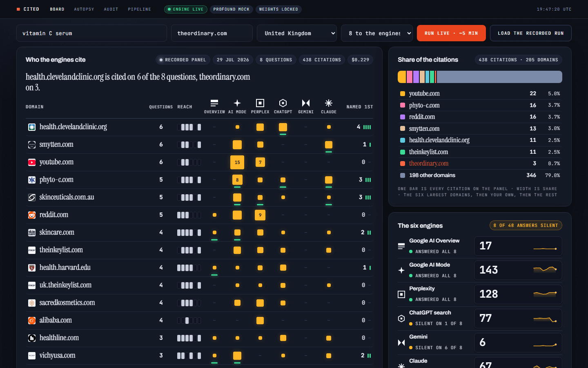Click 'theordinary.com' in the citations share list

coord(429,164)
